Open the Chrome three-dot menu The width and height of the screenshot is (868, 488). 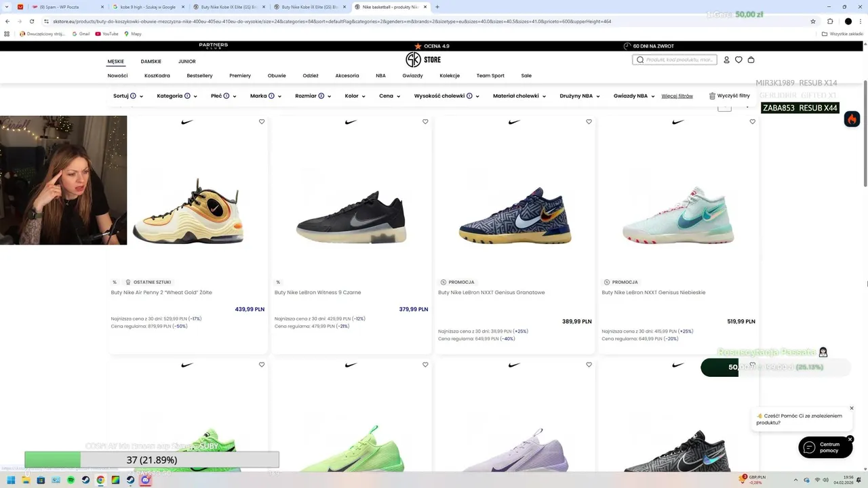tap(861, 21)
